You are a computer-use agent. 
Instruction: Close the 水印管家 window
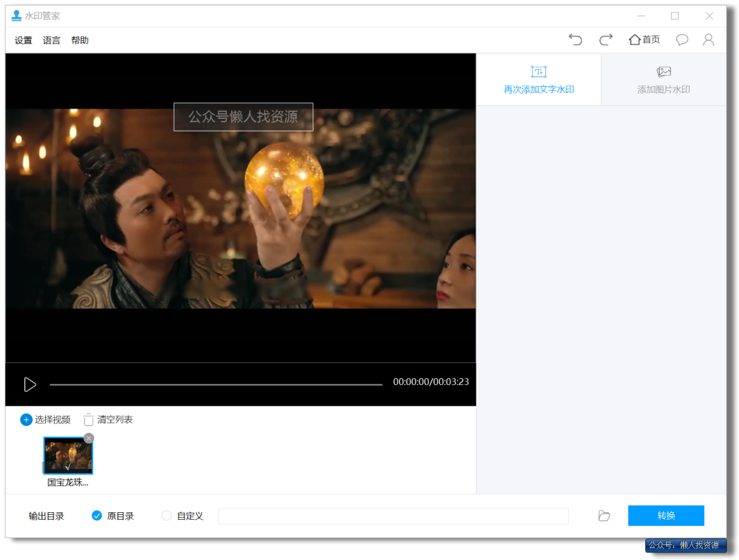click(x=710, y=16)
